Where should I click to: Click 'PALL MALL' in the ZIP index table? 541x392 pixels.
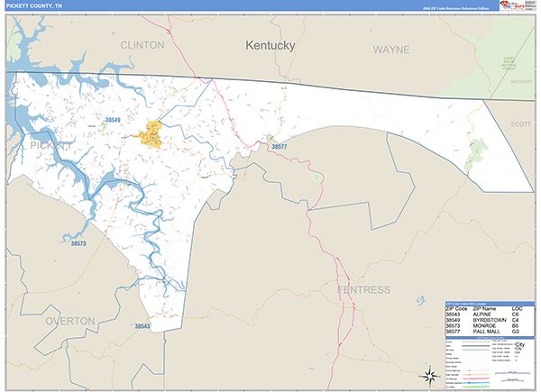pyautogui.click(x=486, y=332)
